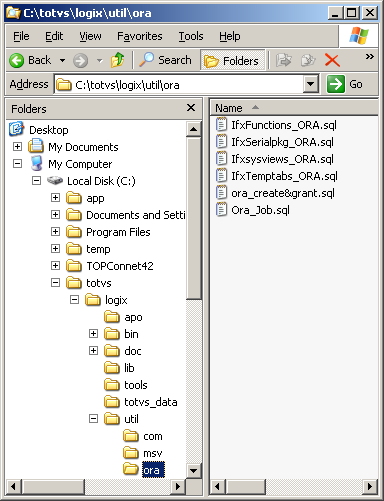This screenshot has width=384, height=501.
Task: Open the Favorites menu
Action: click(140, 36)
